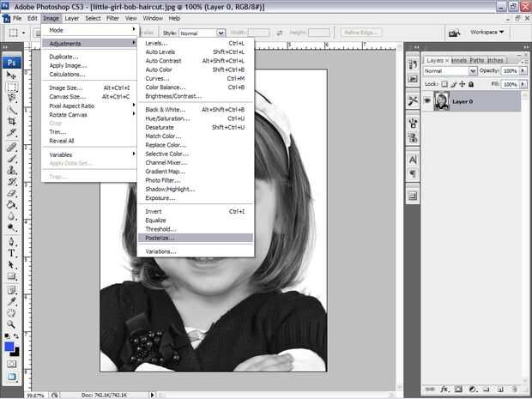Create a new layer

tap(500, 389)
